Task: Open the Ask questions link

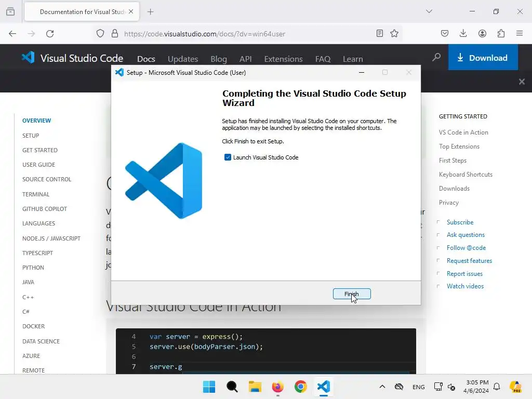Action: click(x=465, y=235)
